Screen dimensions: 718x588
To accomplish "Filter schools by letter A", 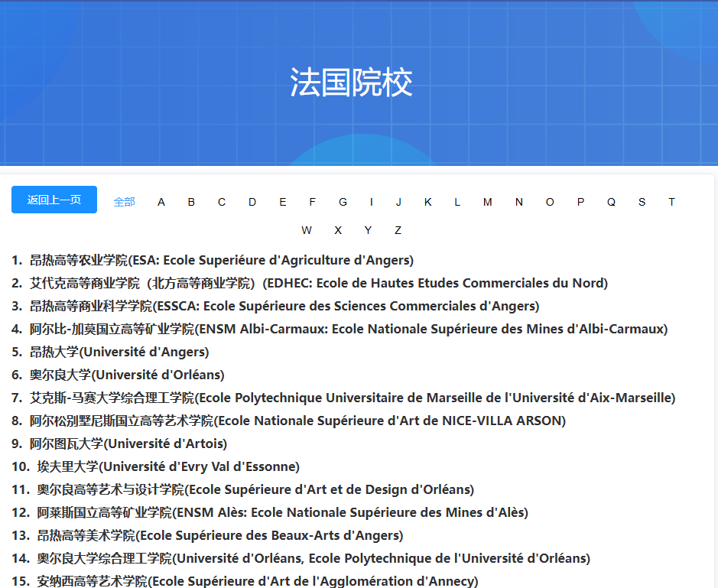I will tap(161, 202).
